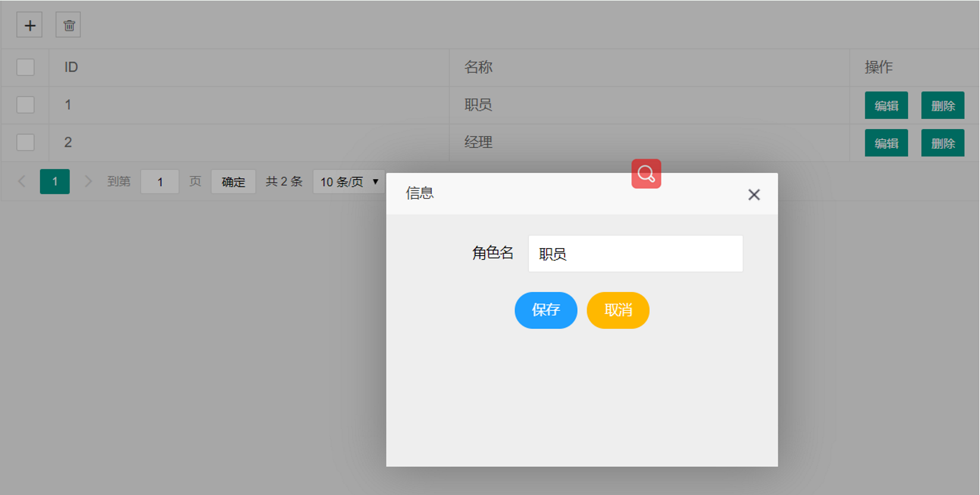Click the next page chevron arrow
The height and width of the screenshot is (495, 980).
[88, 181]
